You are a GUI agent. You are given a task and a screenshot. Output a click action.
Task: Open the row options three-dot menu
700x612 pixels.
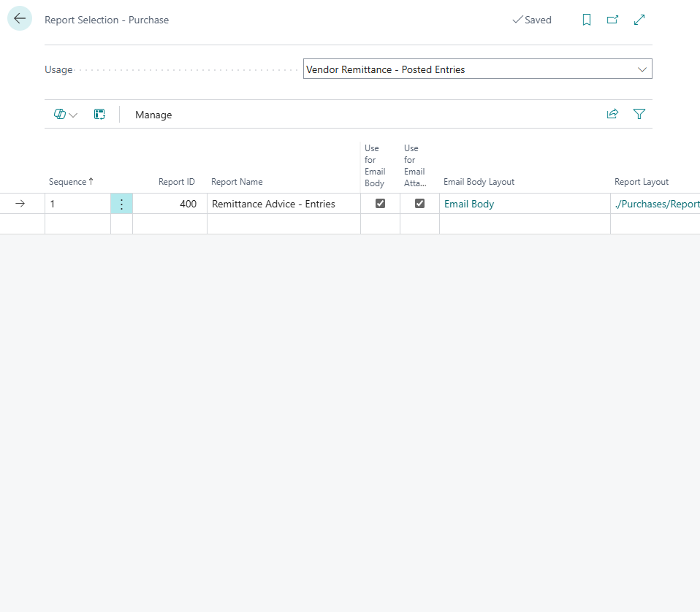[121, 204]
